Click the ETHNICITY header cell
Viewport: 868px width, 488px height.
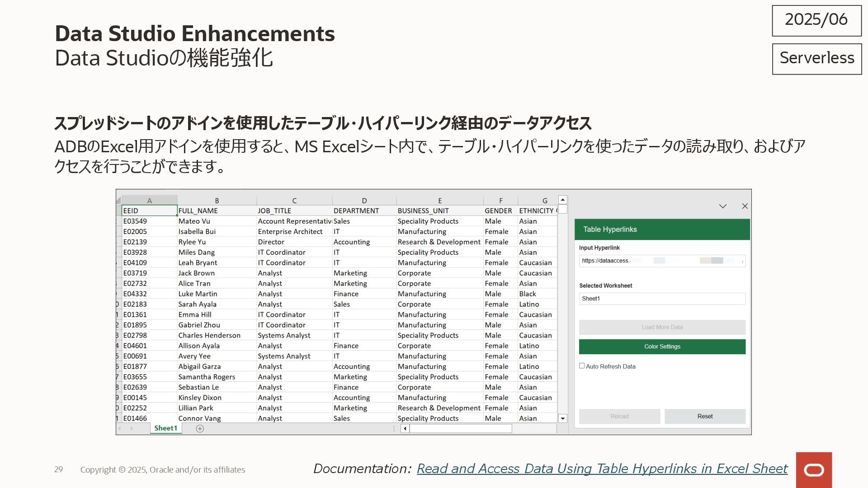(538, 211)
